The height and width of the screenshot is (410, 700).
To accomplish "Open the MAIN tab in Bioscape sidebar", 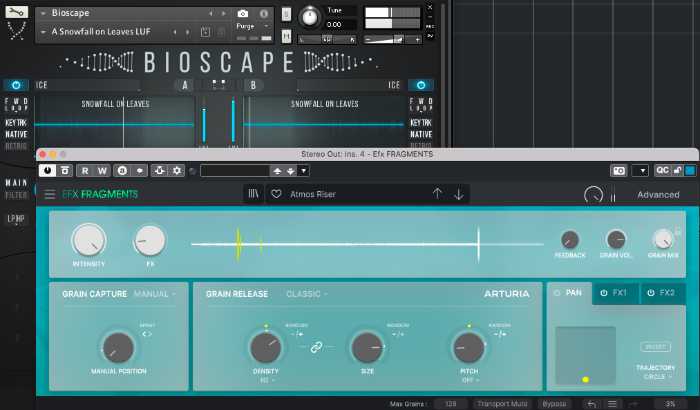I will click(x=16, y=183).
